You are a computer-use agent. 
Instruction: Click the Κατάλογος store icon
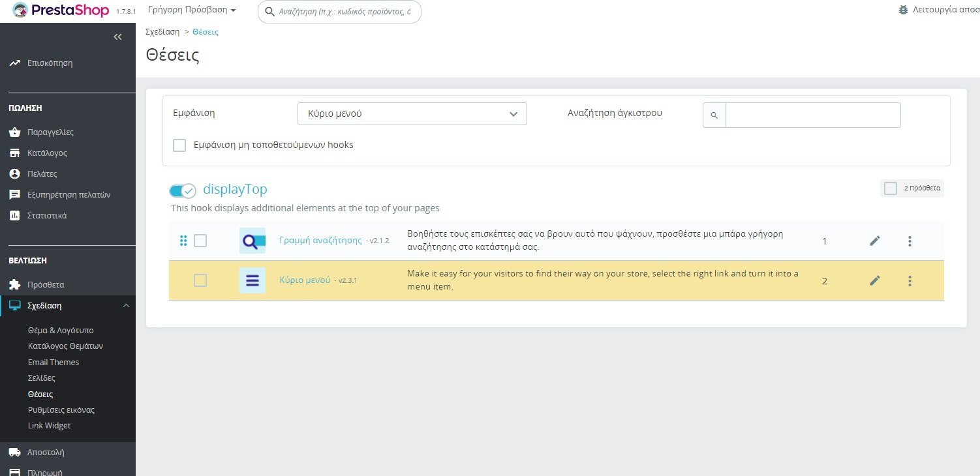[14, 153]
